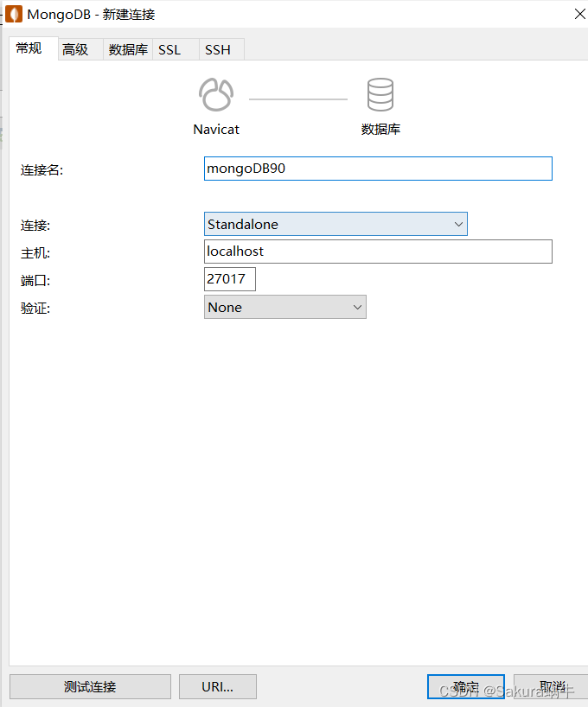Select the 主机 localhost field

pos(378,252)
